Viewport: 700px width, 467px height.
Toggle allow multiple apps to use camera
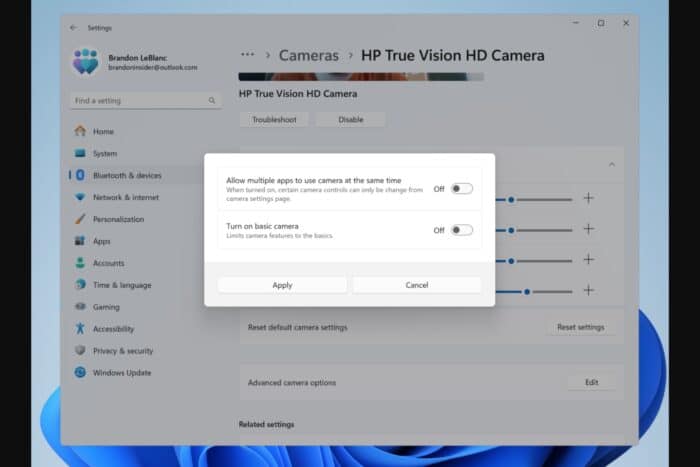pyautogui.click(x=462, y=189)
